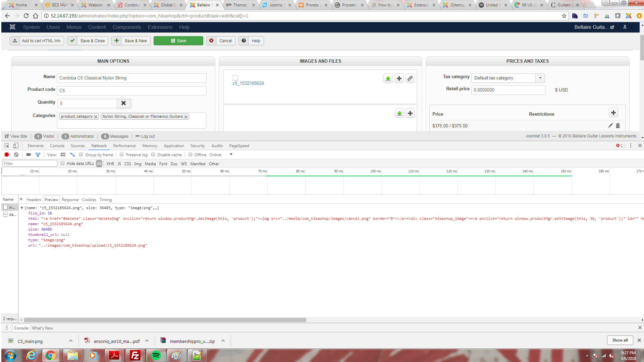
Task: Delete the $375.00 price via trash icon
Action: pos(618,126)
